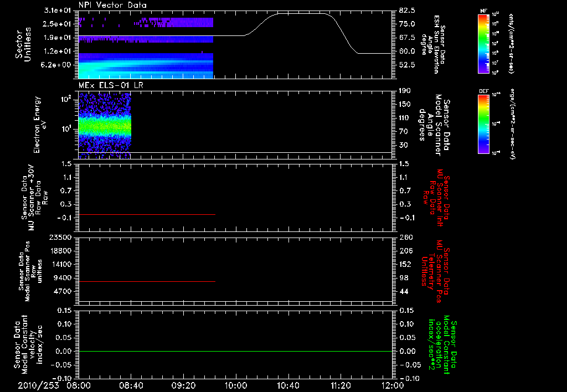Select the 'NPI Vector Data' panel title
This screenshot has height=392, width=567.
click(113, 5)
